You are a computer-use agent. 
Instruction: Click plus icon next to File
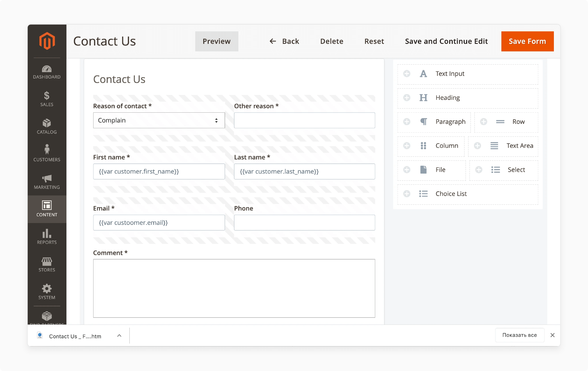(407, 170)
